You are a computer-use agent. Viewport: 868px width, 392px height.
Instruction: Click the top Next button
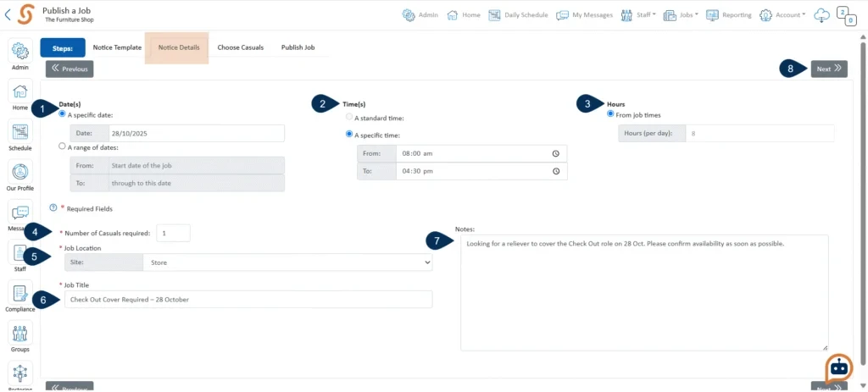[x=829, y=69]
